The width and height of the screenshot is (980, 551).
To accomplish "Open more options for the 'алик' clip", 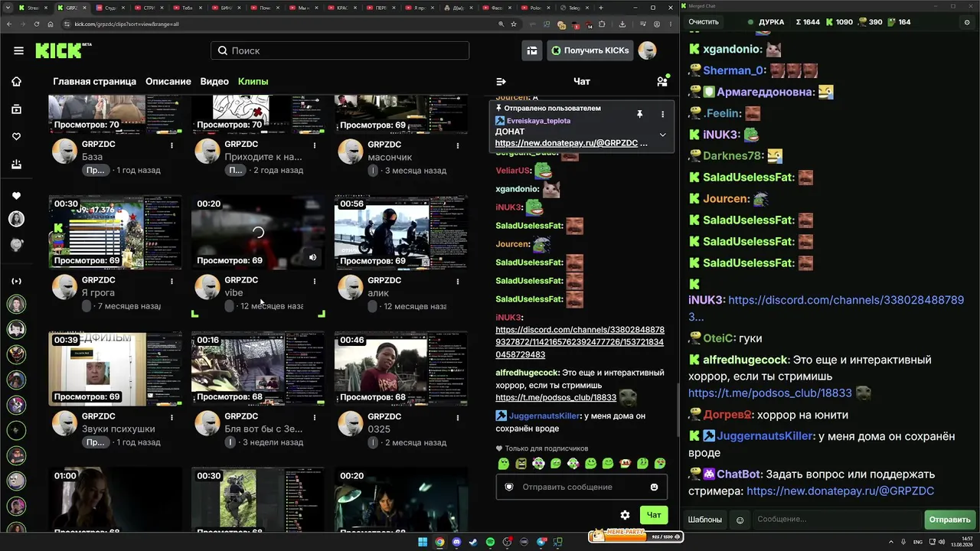I will [x=457, y=282].
